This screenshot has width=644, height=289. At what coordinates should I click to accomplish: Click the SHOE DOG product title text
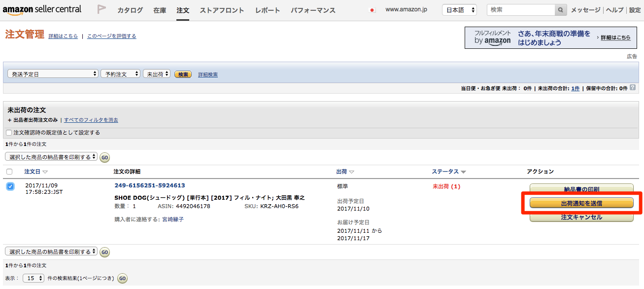[x=209, y=198]
